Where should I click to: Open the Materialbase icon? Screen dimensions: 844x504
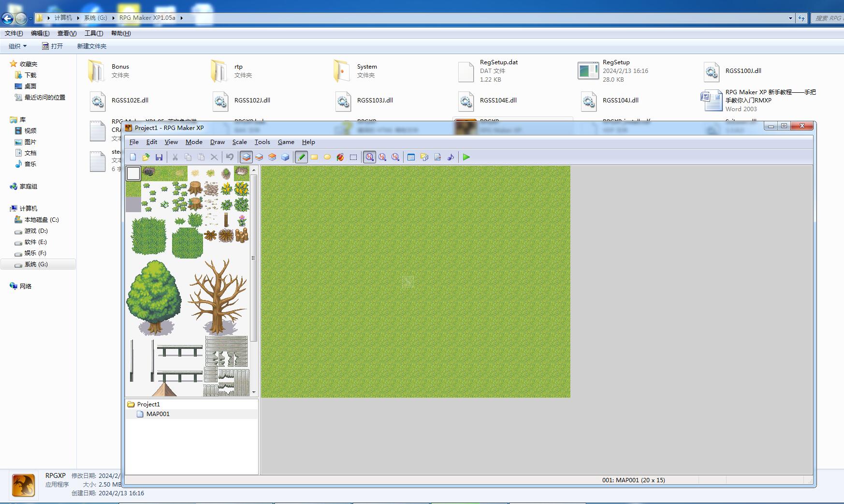click(424, 157)
